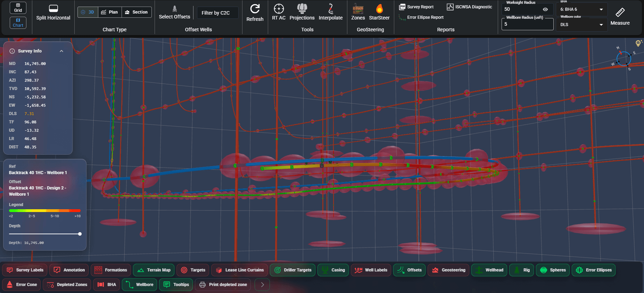644x293 pixels.
Task: Toggle Depleted Zones layer
Action: [x=67, y=285]
